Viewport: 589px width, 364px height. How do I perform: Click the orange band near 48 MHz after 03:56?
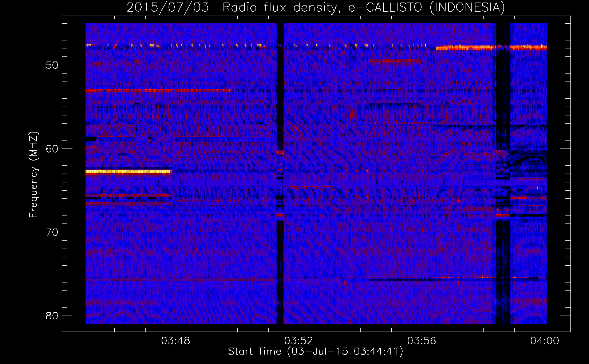[x=491, y=48]
